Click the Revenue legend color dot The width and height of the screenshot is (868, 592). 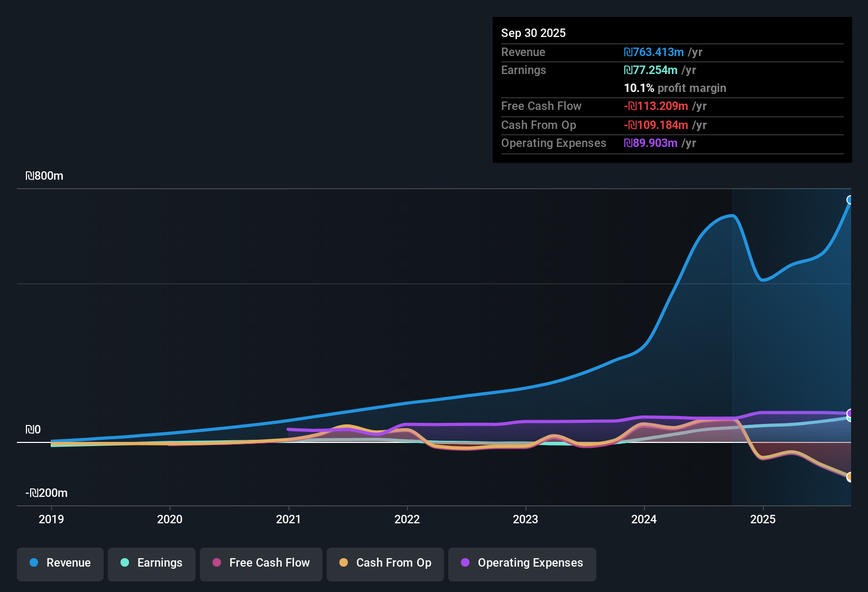coord(34,563)
